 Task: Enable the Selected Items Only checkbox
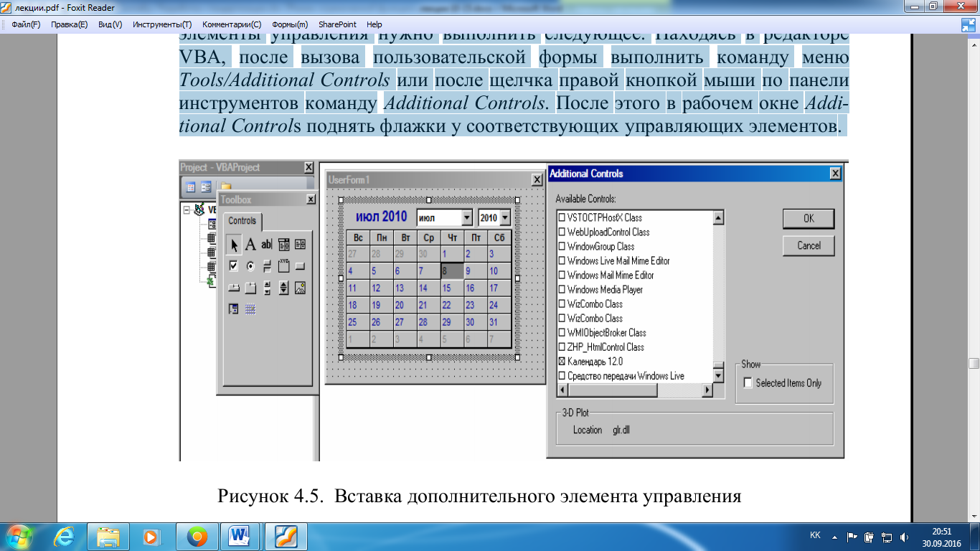pyautogui.click(x=749, y=383)
